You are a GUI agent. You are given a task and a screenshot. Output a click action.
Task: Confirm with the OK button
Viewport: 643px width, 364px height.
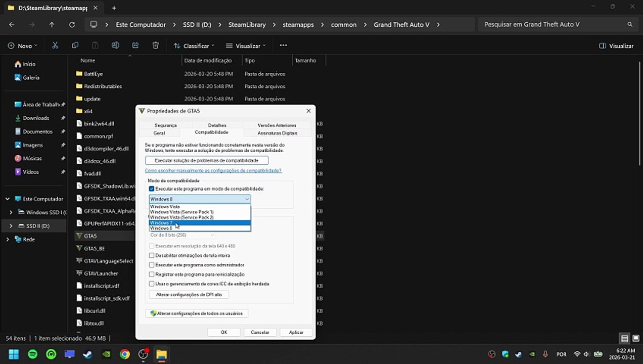[224, 332]
